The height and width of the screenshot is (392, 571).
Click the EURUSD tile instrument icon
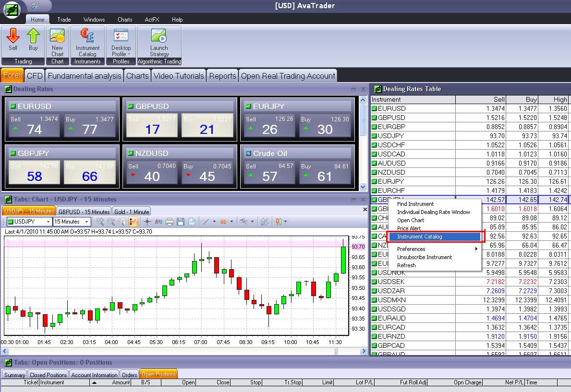13,107
